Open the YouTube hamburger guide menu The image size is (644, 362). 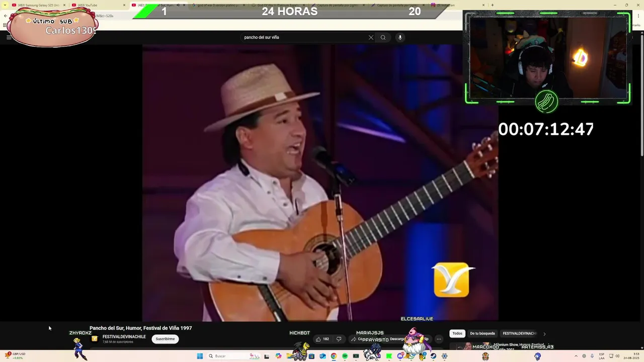click(9, 37)
